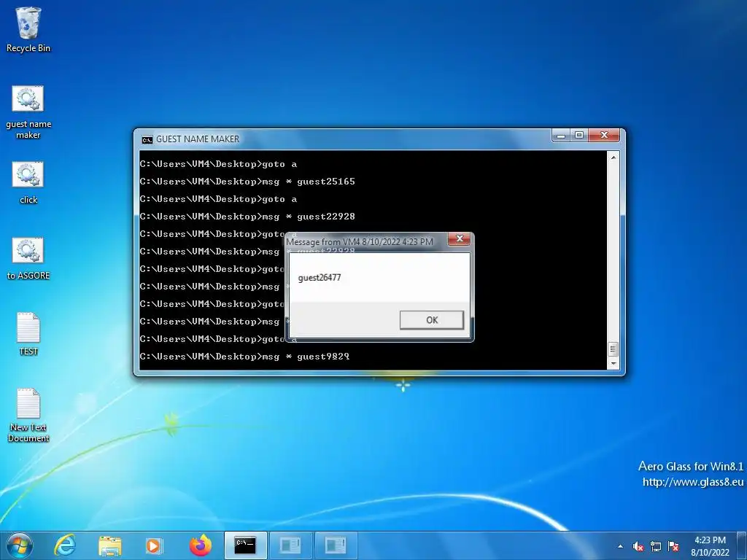Select the guest name maker batch file
Screen dimensions: 747x560
click(28, 112)
